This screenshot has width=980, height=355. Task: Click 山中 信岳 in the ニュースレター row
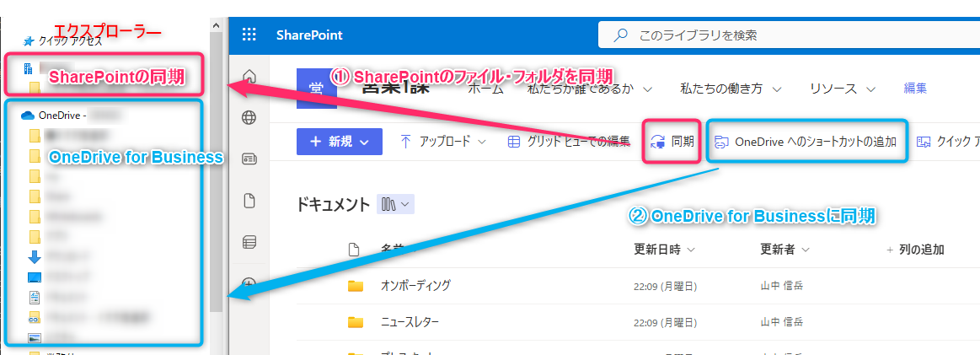click(x=781, y=322)
